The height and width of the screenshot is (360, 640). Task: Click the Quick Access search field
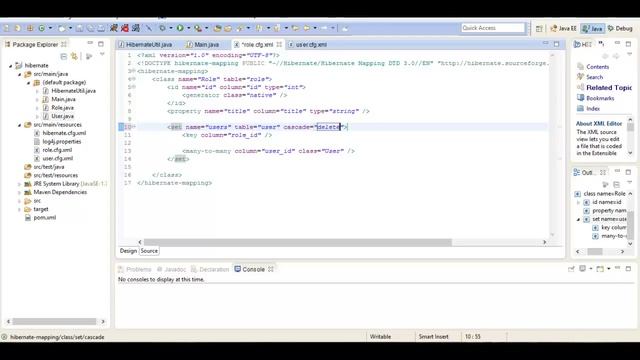493,28
